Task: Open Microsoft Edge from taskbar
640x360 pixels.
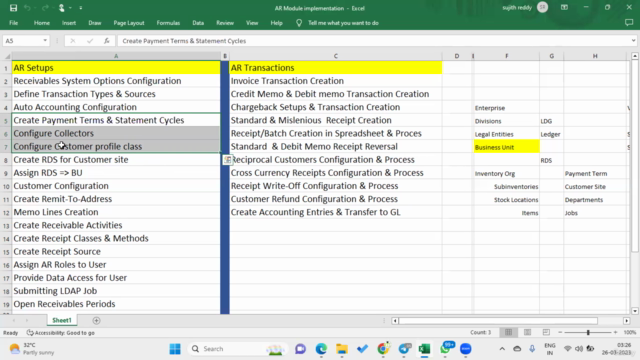Action: click(x=321, y=349)
